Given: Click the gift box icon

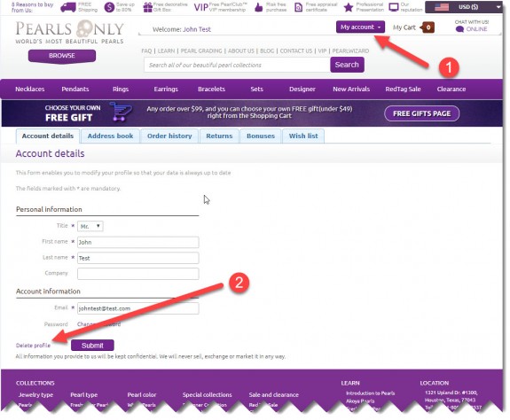Looking at the screenshot, I should (x=147, y=7).
